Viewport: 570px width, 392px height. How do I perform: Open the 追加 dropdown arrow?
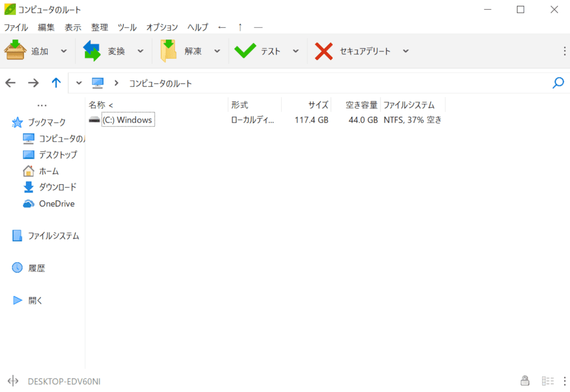click(x=64, y=51)
